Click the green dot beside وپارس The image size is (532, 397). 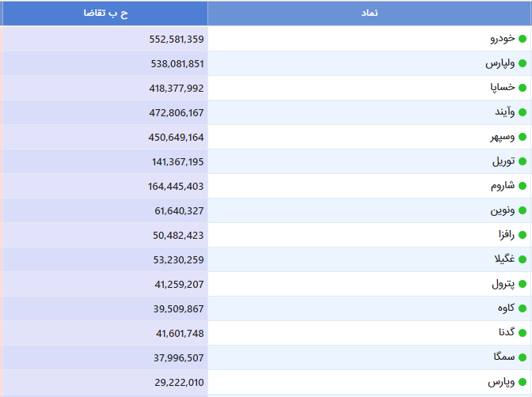click(522, 382)
